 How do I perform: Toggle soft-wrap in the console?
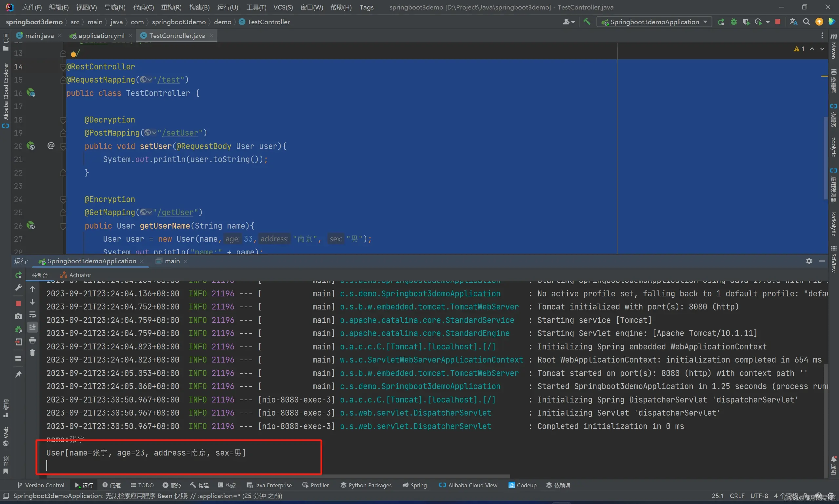point(32,314)
